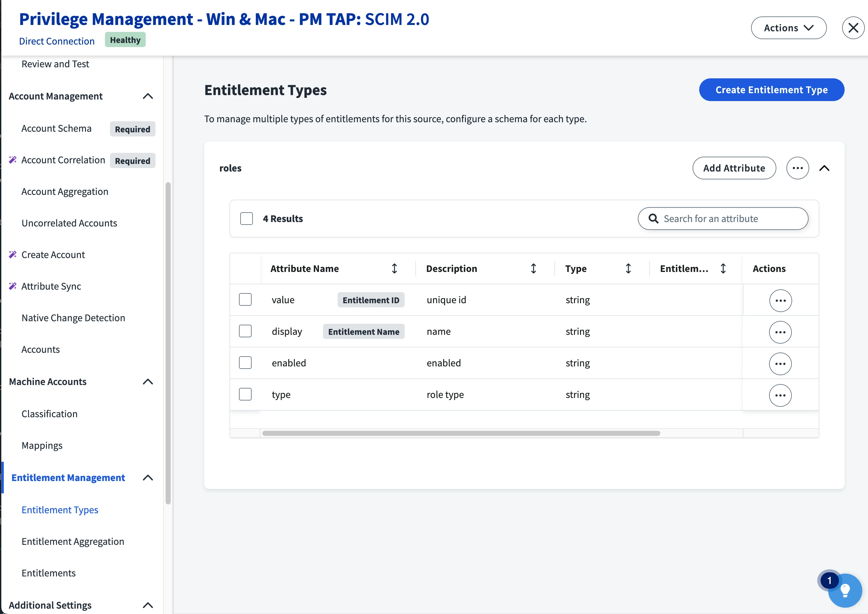Collapse the roles entitlement type section
Screen dimensions: 868x614
coord(824,168)
